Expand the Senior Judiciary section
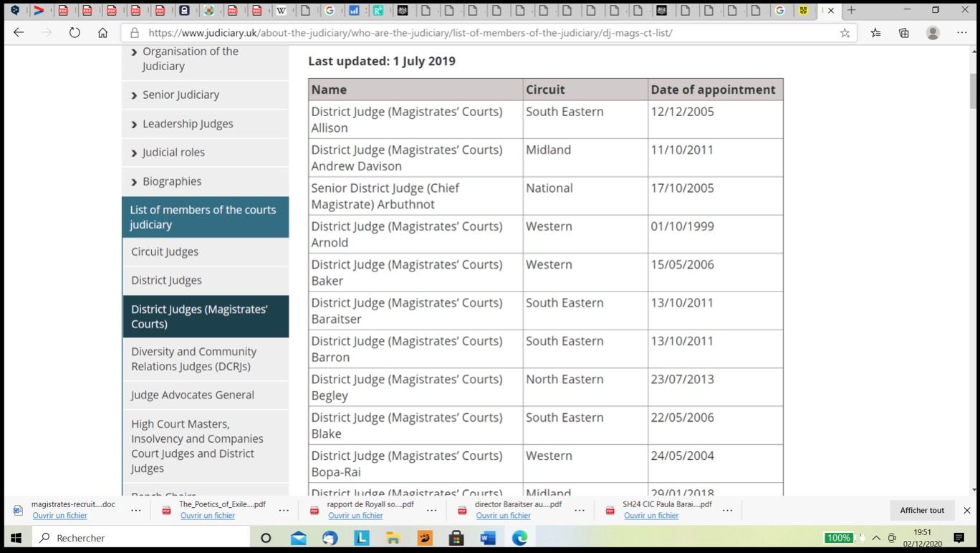This screenshot has width=980, height=553. 206,95
